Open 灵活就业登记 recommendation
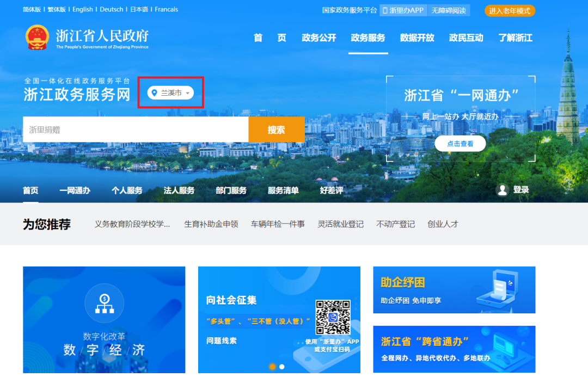The height and width of the screenshot is (383, 588). tap(340, 224)
